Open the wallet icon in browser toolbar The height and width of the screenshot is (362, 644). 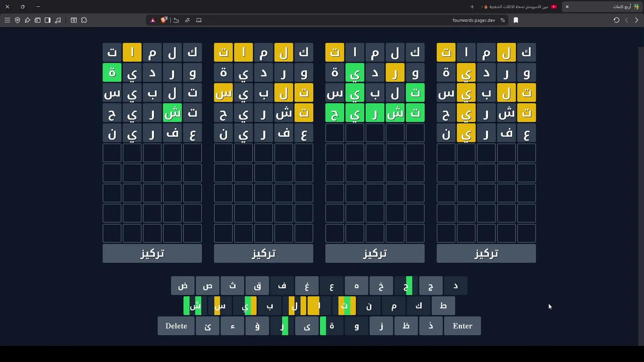pos(37,20)
